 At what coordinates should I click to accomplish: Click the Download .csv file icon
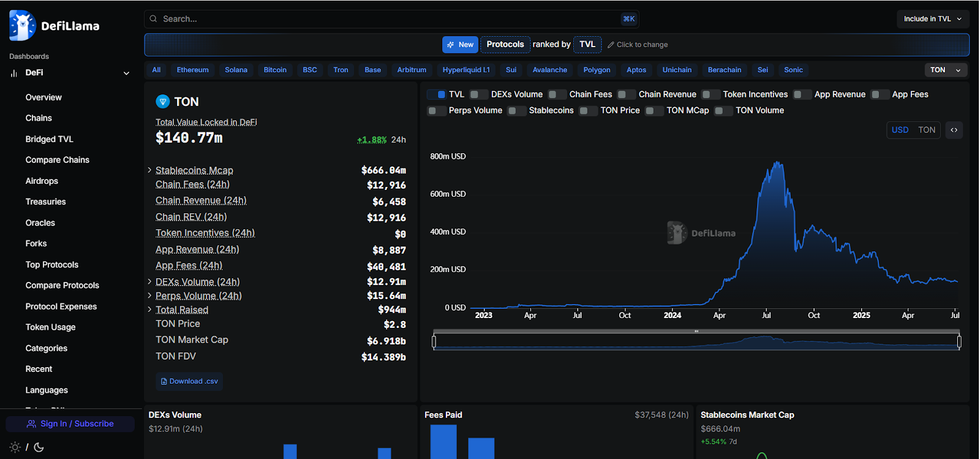coord(164,381)
